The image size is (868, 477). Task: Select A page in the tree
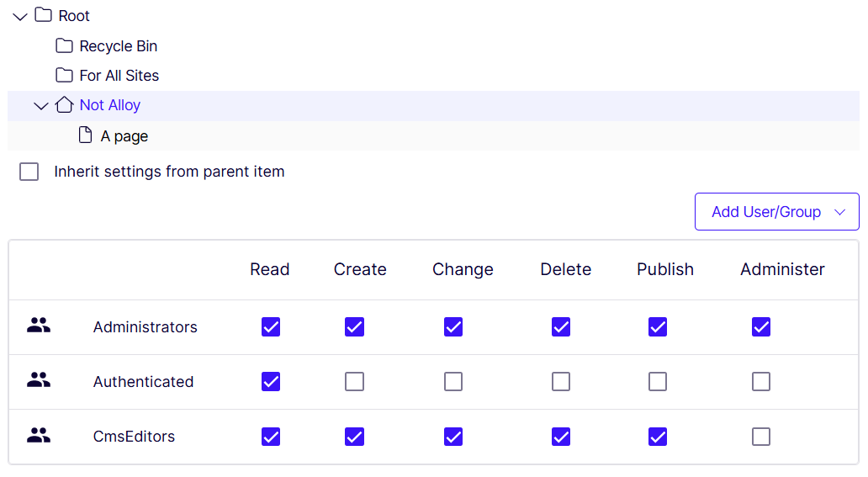click(124, 136)
